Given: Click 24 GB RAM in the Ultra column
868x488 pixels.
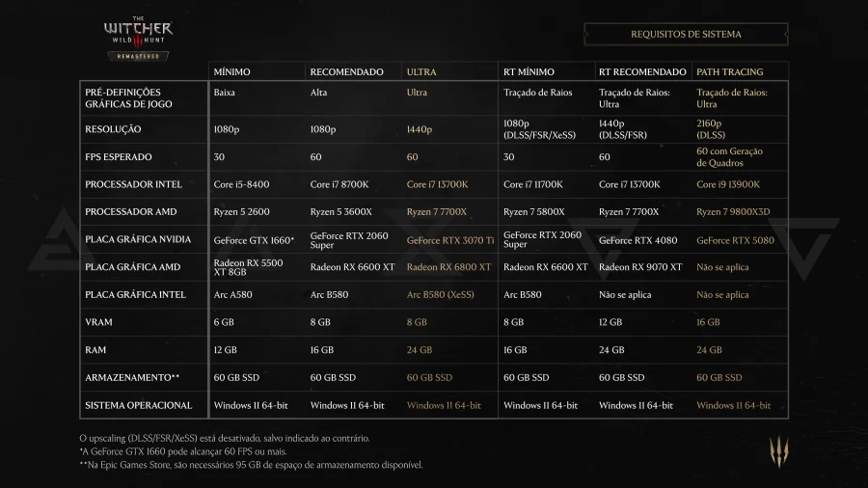Looking at the screenshot, I should pyautogui.click(x=420, y=350).
